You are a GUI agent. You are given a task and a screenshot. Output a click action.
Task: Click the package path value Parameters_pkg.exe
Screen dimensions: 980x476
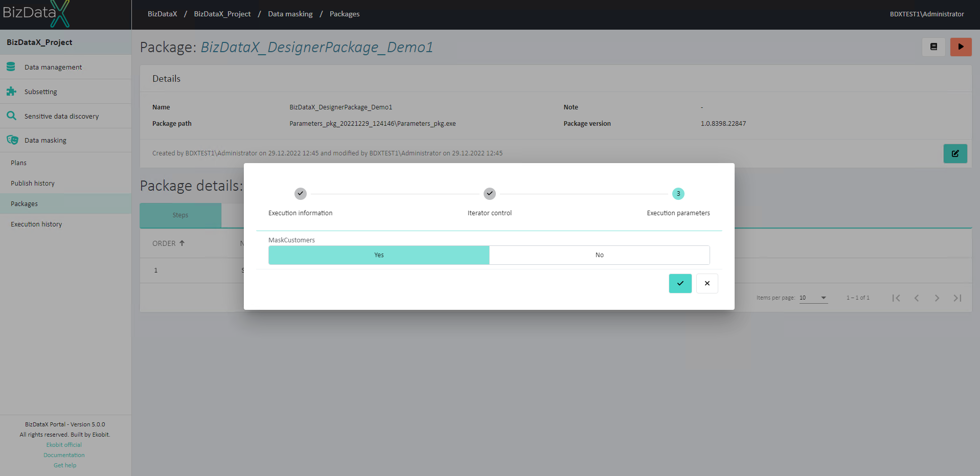373,124
